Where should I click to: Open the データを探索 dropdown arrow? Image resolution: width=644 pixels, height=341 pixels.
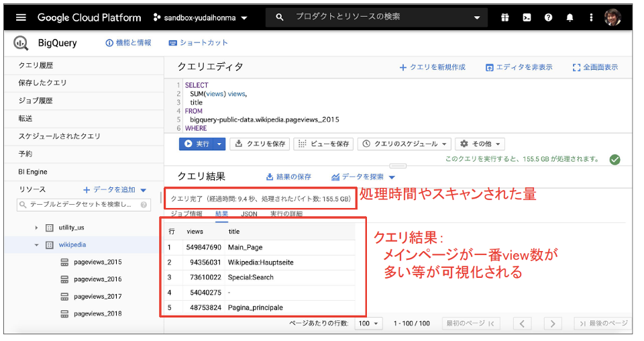click(x=392, y=177)
